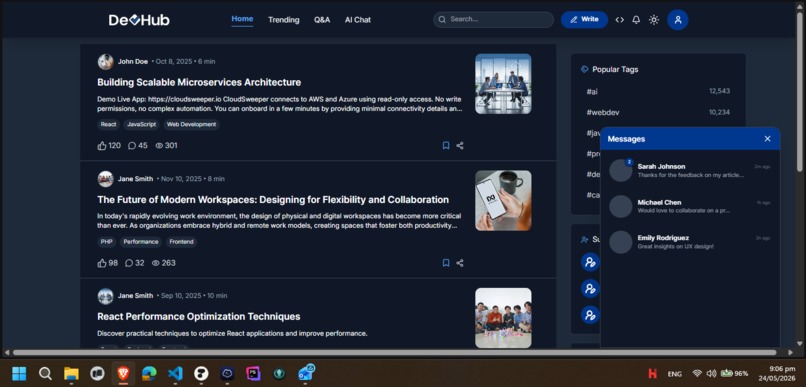Image resolution: width=806 pixels, height=387 pixels.
Task: Click the Write button
Action: 584,20
